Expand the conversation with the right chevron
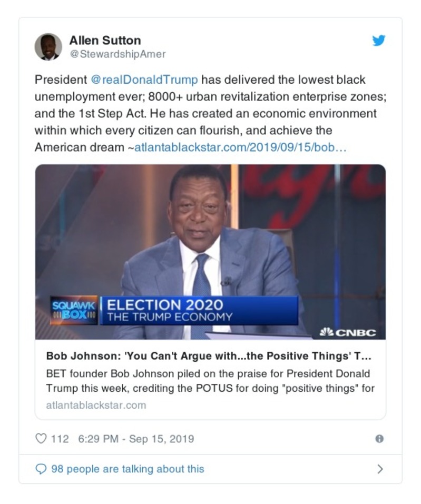421x504 pixels. [x=380, y=469]
